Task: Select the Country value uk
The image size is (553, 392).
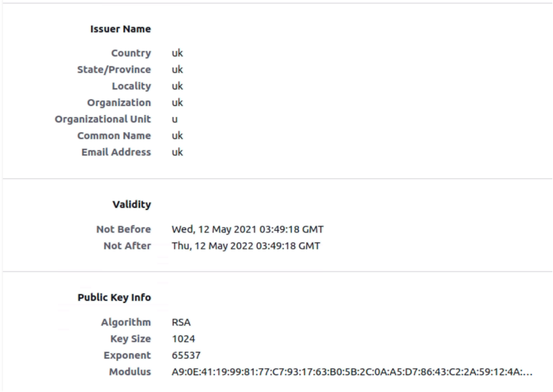Action: click(177, 53)
